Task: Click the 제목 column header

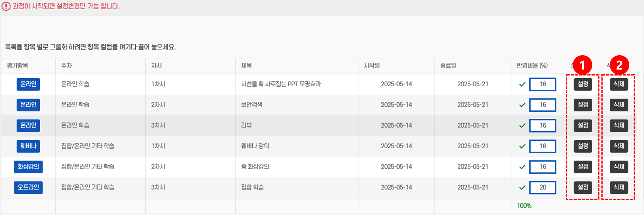Action: click(246, 66)
